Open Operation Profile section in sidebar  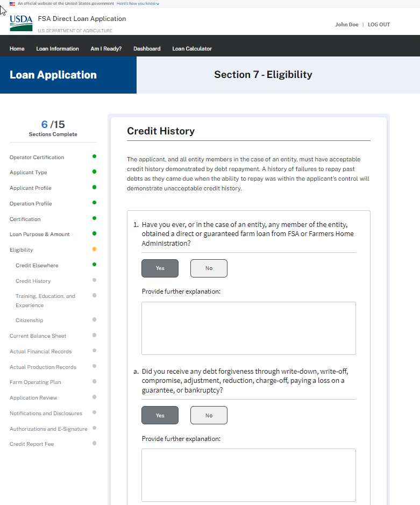click(x=31, y=203)
